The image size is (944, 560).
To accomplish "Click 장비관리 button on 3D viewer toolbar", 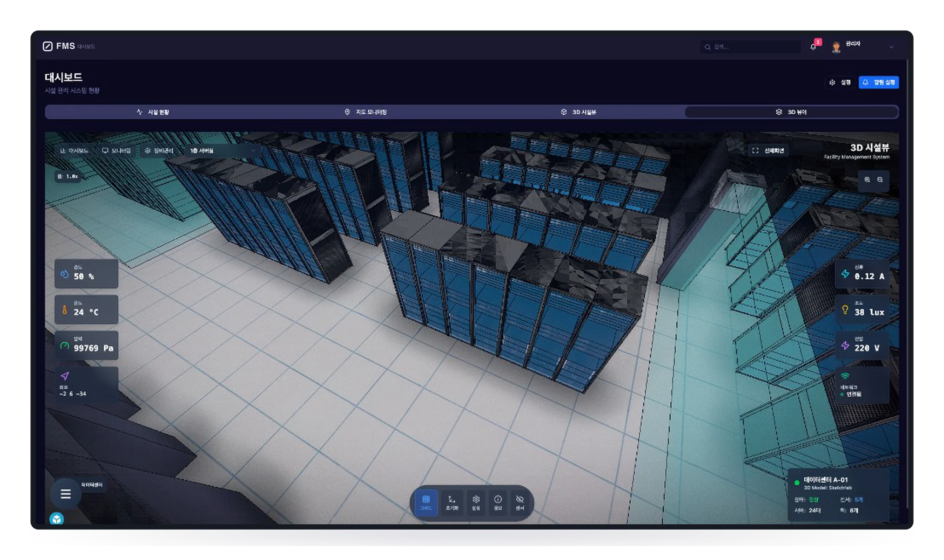I will click(x=159, y=151).
